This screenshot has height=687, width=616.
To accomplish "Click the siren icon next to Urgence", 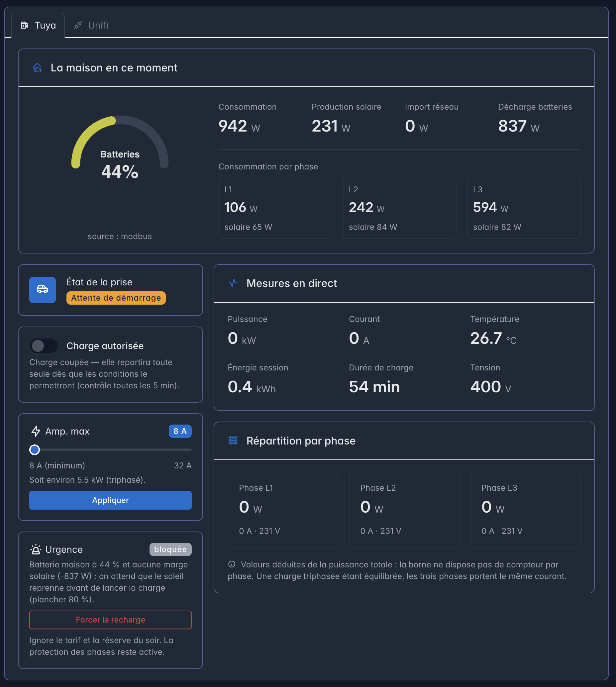I will (x=36, y=549).
